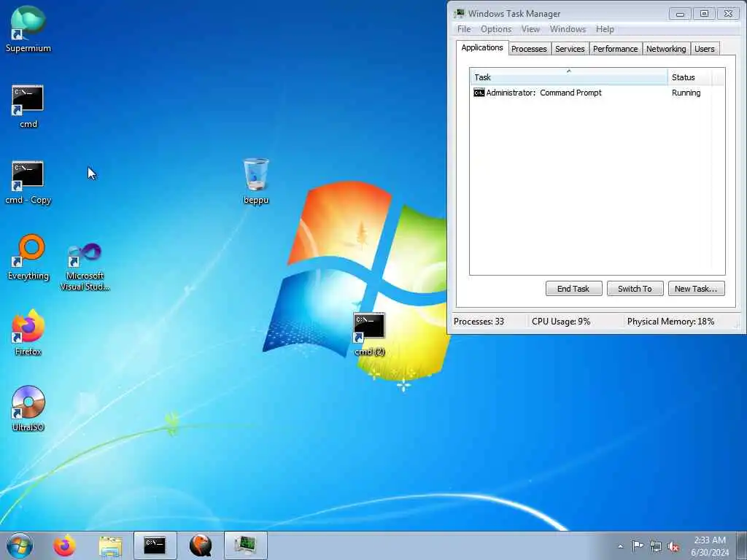Click the muted volume tray icon
Screen dimensions: 747x560
(673, 547)
